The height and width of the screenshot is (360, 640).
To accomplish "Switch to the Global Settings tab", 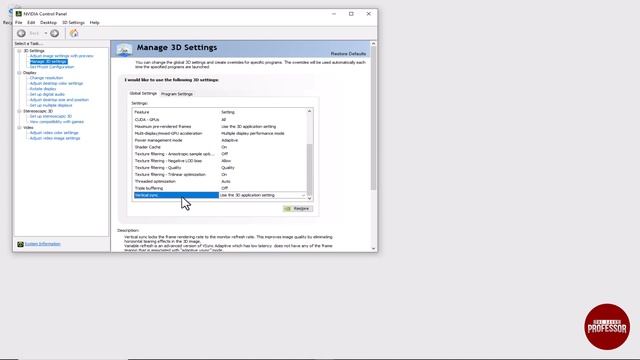I will [143, 93].
